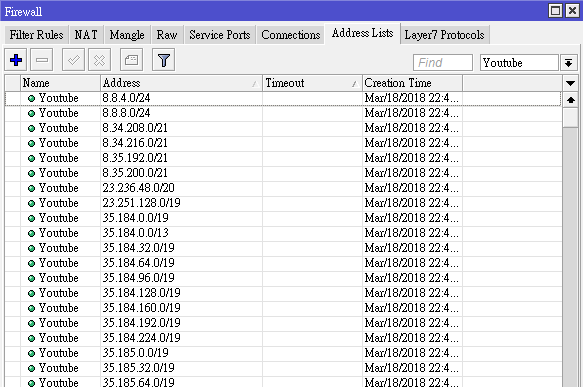Enable the selected entry with the checkmark icon

pyautogui.click(x=73, y=60)
